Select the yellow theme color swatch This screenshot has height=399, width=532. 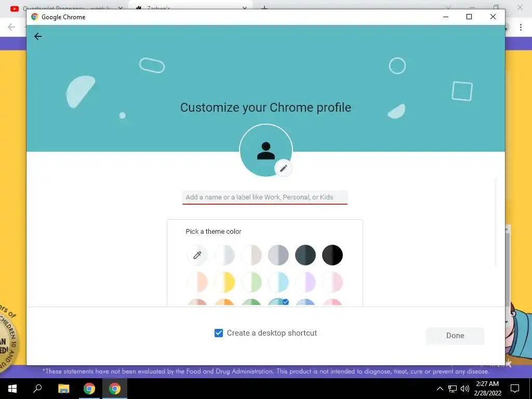(x=224, y=282)
